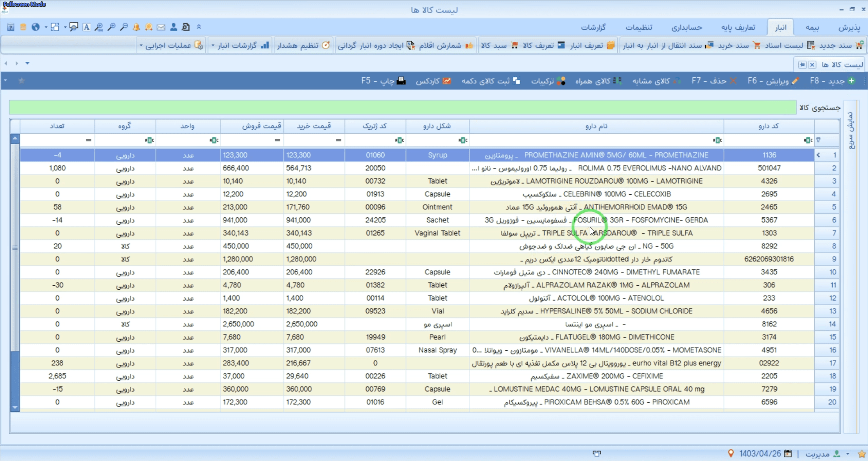
Task: Open the font settings A icon
Action: 87,27
